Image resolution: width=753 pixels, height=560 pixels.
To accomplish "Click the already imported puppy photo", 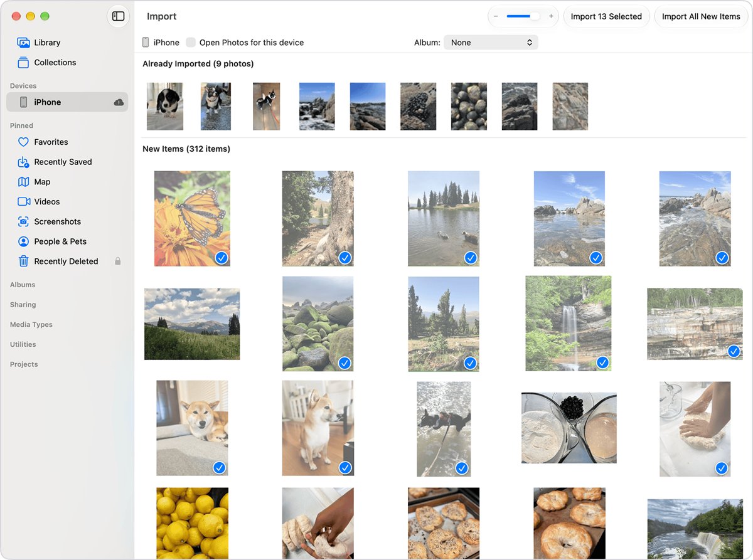I will [165, 107].
